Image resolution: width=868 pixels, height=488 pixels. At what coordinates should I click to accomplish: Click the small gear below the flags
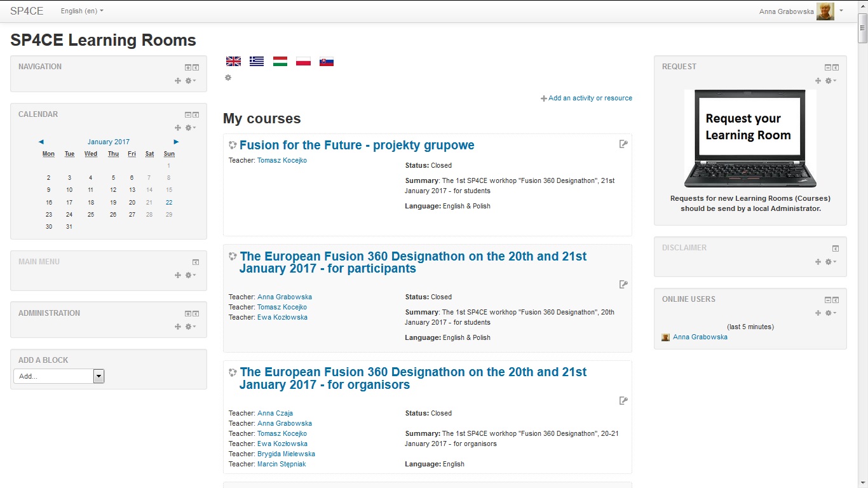click(x=228, y=78)
